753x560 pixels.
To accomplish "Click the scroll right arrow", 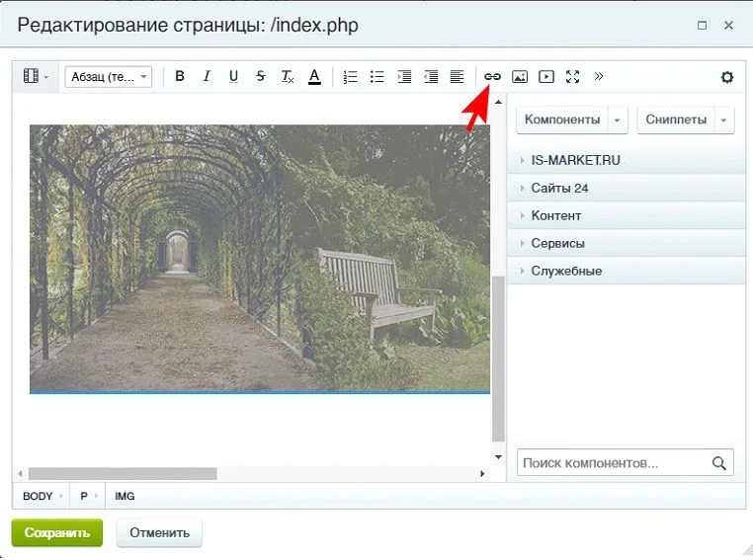I will [482, 474].
